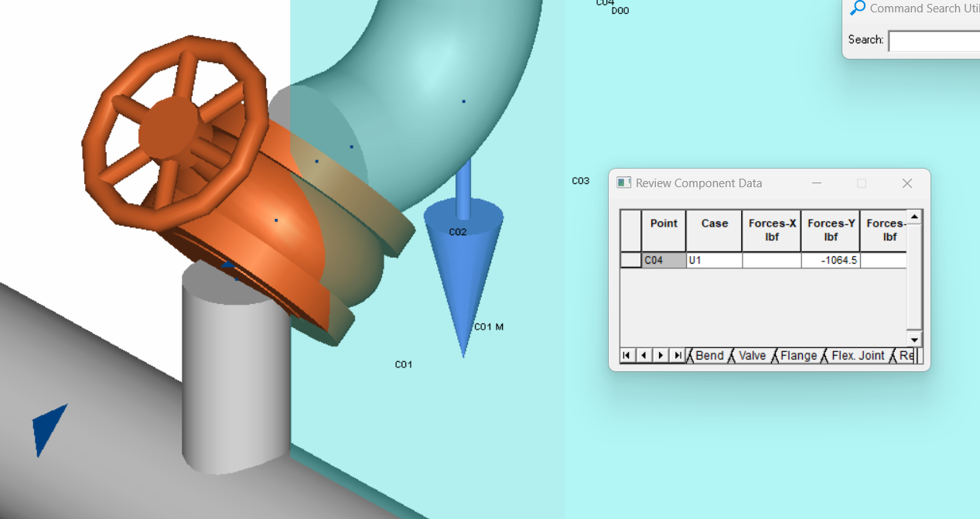
Task: Jump to last tab using navigation arrow
Action: click(x=678, y=355)
